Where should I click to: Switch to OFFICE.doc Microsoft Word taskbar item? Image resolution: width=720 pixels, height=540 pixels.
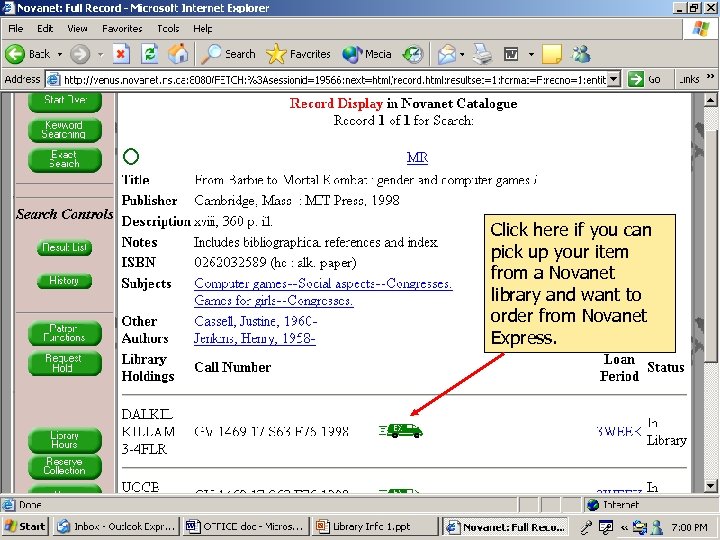coord(246,527)
